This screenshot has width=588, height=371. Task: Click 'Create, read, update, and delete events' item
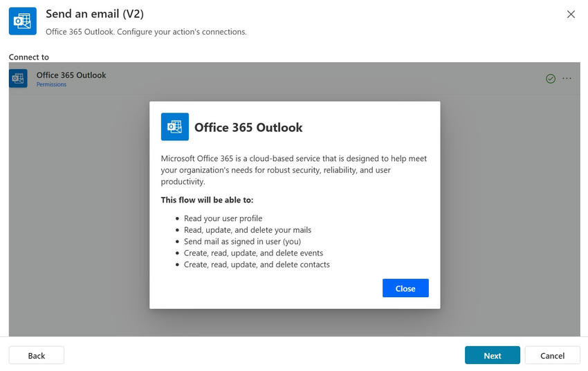(253, 253)
